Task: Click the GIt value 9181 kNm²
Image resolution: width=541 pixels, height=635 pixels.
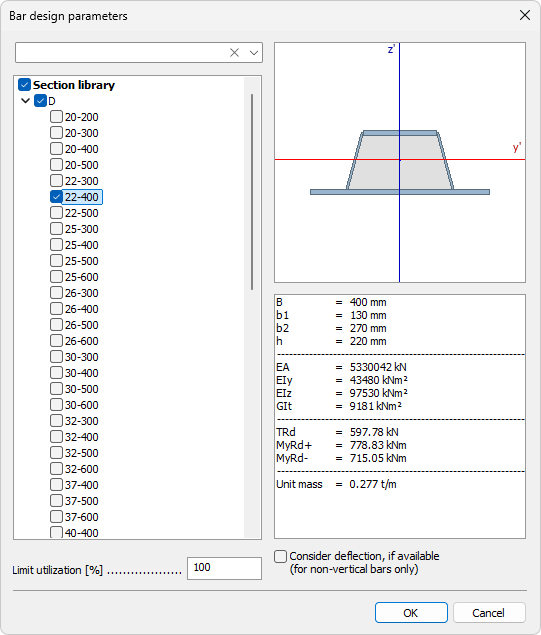Action: tap(376, 406)
